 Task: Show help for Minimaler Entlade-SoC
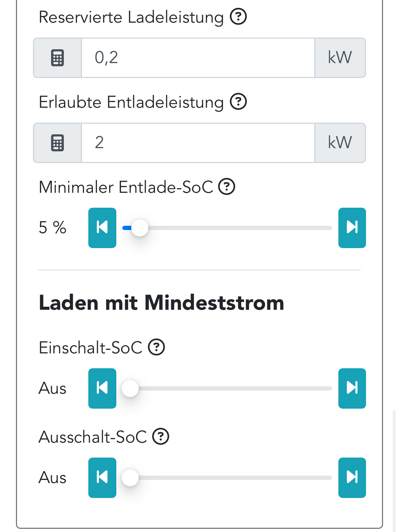pos(227,187)
